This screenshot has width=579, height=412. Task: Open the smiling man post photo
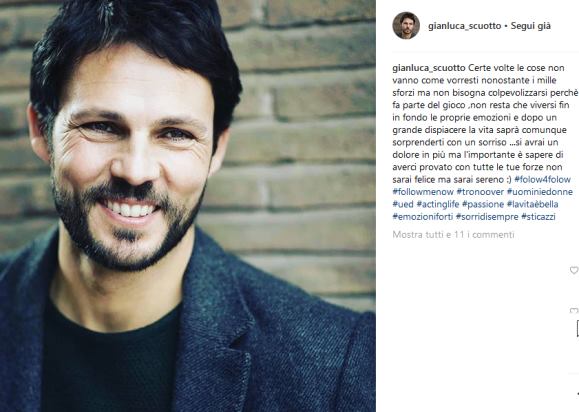pos(188,206)
